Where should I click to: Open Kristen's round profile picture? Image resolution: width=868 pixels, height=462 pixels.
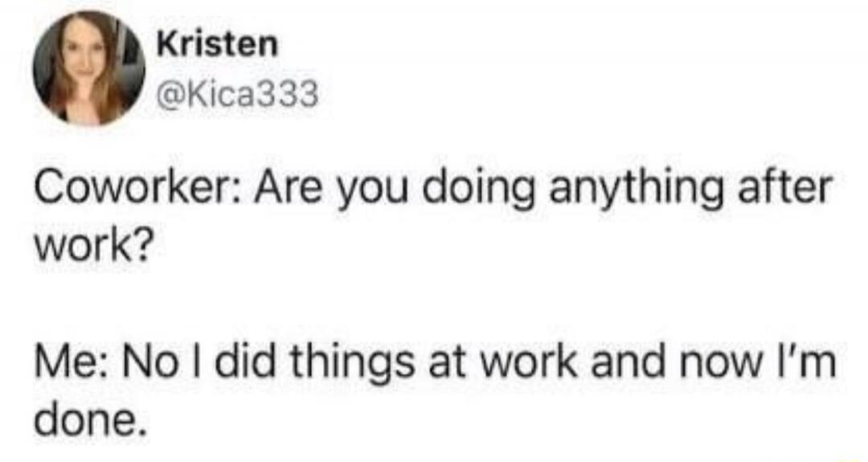pos(89,68)
